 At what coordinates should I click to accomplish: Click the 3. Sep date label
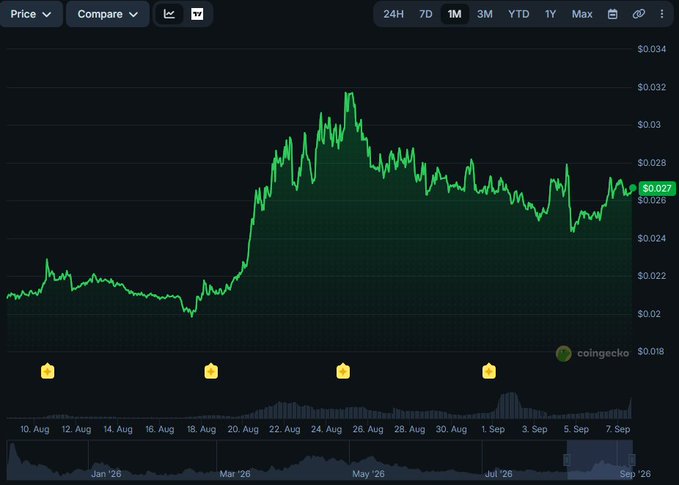[534, 429]
